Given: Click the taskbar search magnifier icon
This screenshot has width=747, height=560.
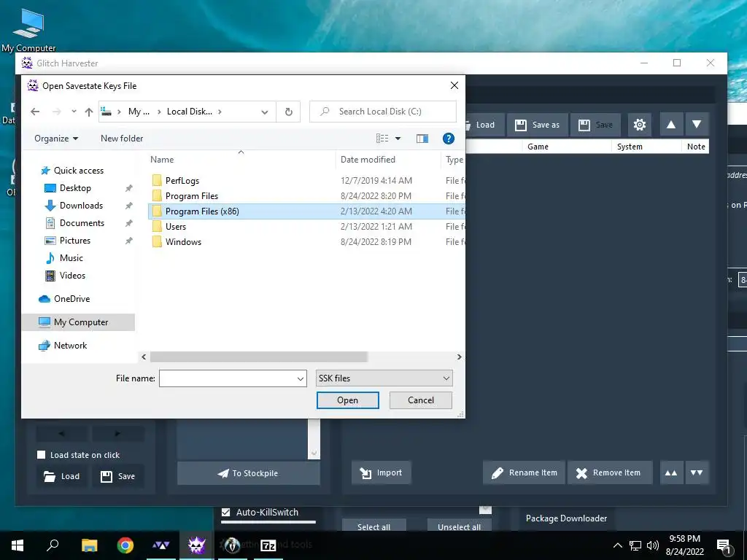Looking at the screenshot, I should pos(53,545).
